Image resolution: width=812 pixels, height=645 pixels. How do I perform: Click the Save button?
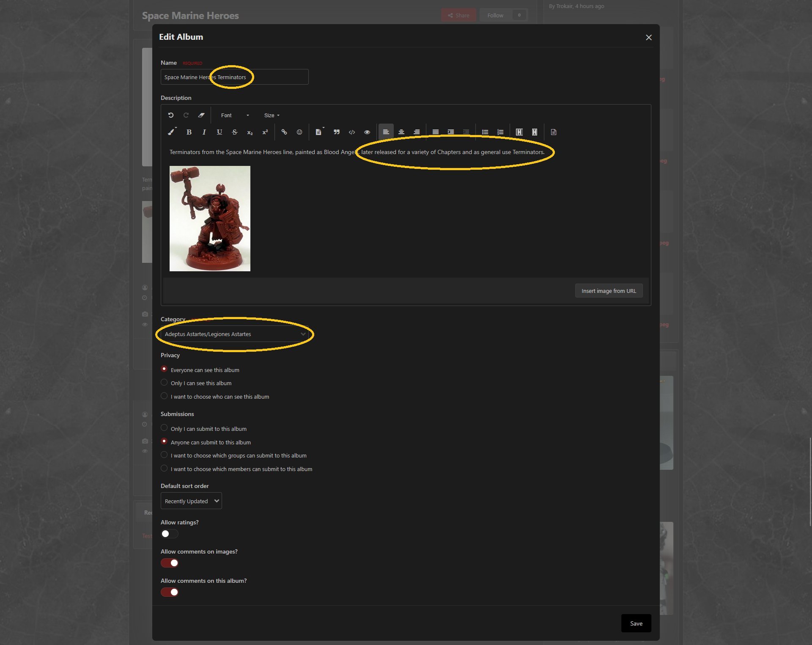(x=636, y=623)
